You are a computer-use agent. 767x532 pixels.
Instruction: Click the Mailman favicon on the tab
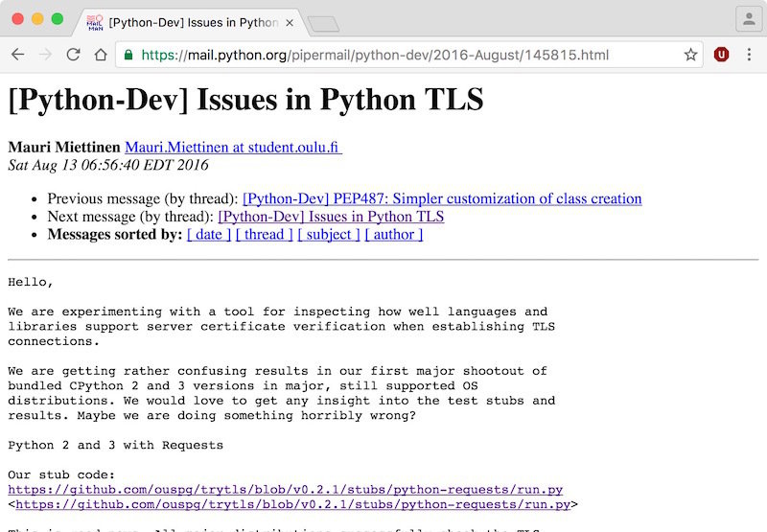coord(95,22)
